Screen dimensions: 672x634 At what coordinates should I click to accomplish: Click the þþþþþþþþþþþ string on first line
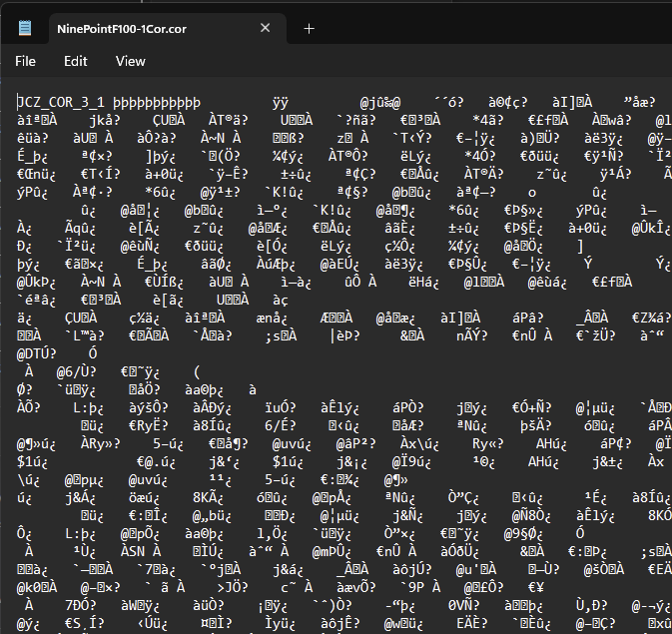[156, 102]
